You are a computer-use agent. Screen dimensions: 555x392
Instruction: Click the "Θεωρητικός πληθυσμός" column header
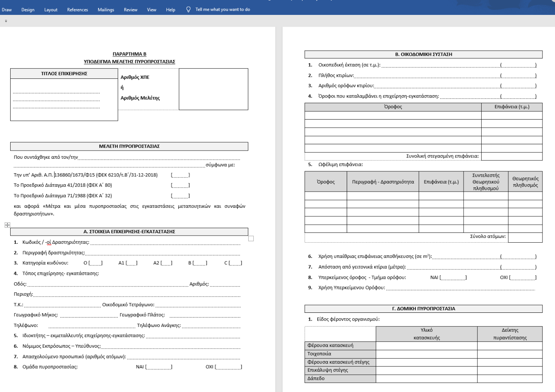[525, 182]
